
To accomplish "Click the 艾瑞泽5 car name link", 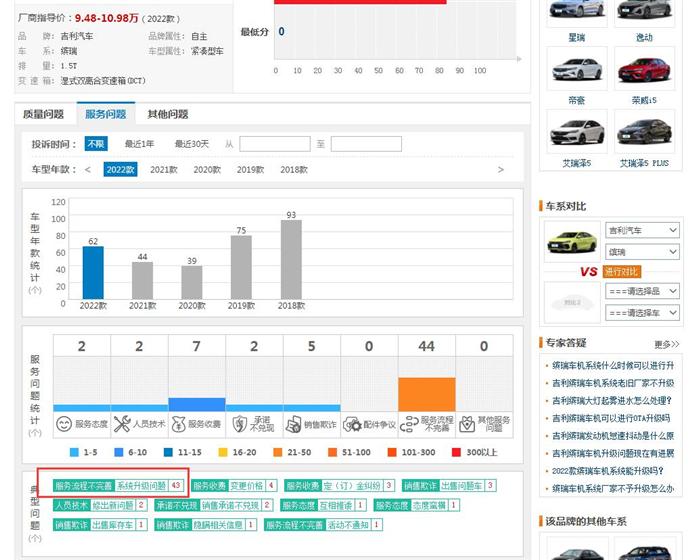I will [x=577, y=163].
